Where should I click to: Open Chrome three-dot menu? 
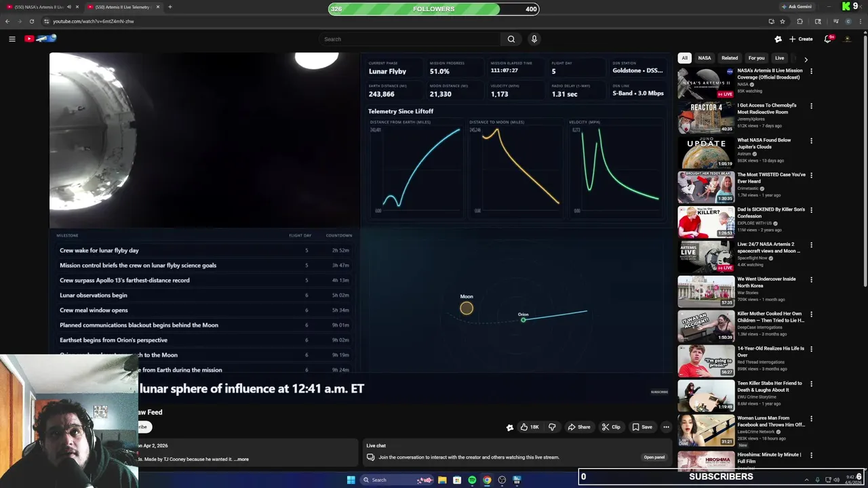(x=861, y=21)
